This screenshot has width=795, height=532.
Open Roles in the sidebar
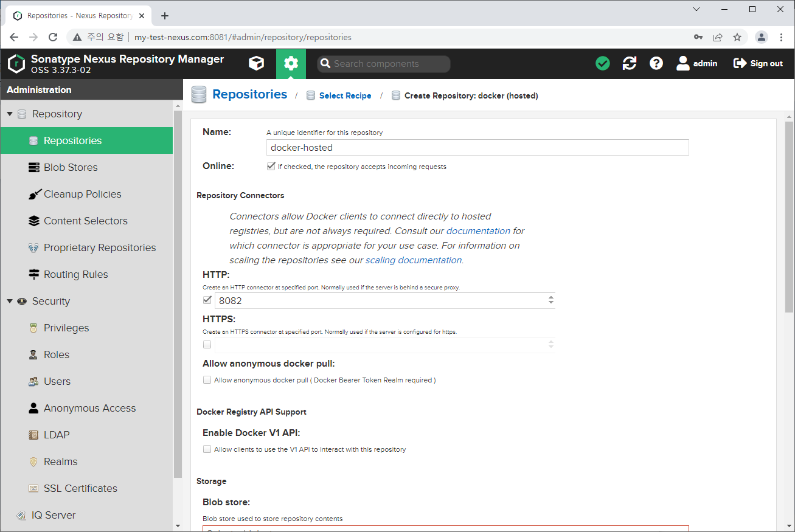pyautogui.click(x=86, y=354)
